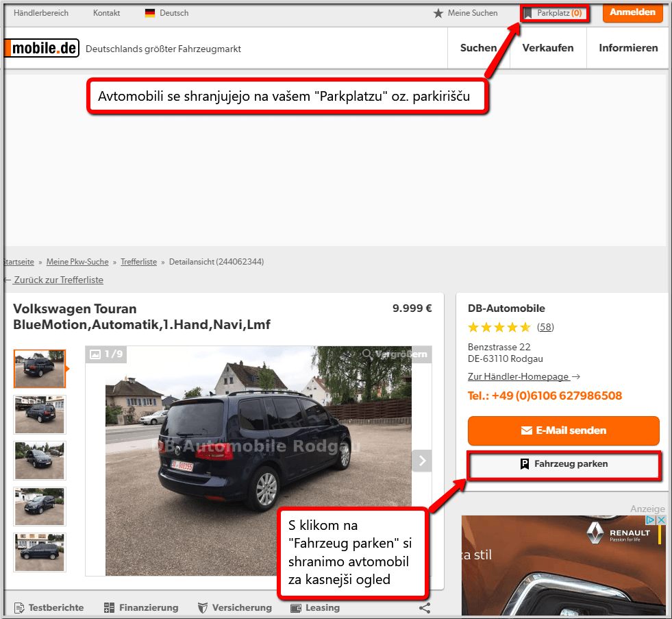The height and width of the screenshot is (619, 672).
Task: Close the Renault advertisement
Action: [x=661, y=520]
